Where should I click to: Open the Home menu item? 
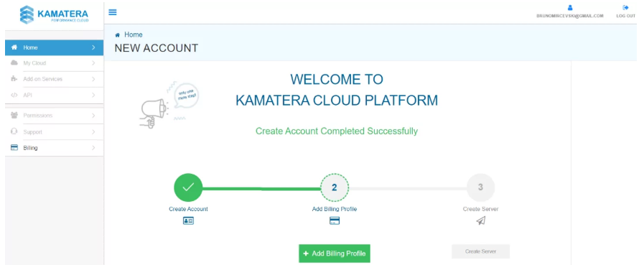pos(55,47)
